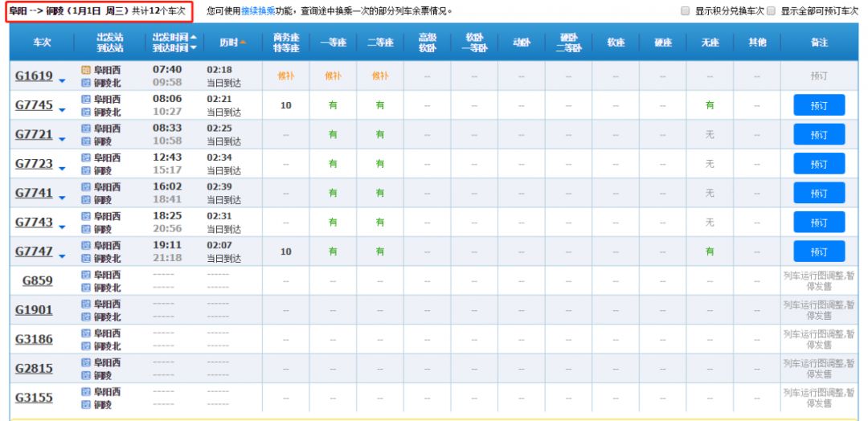Book train G7745 with 预订 button
Screen dimensions: 868x421
click(x=819, y=105)
